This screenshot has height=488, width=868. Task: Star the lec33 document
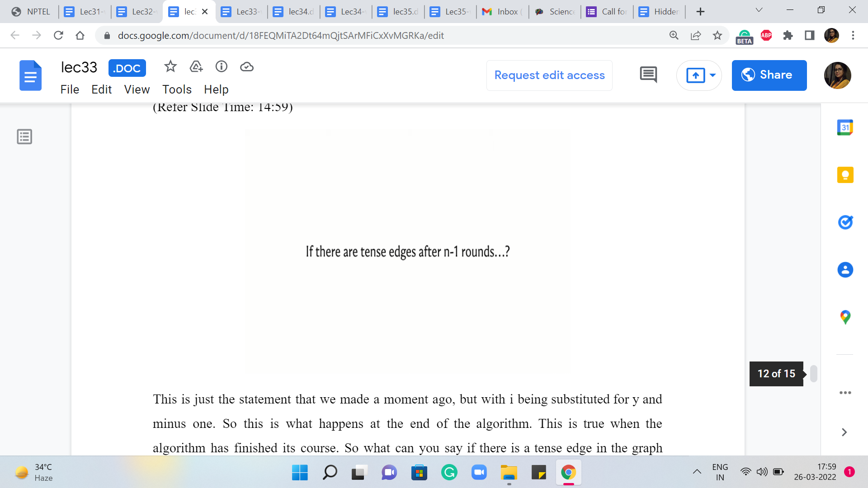tap(170, 67)
